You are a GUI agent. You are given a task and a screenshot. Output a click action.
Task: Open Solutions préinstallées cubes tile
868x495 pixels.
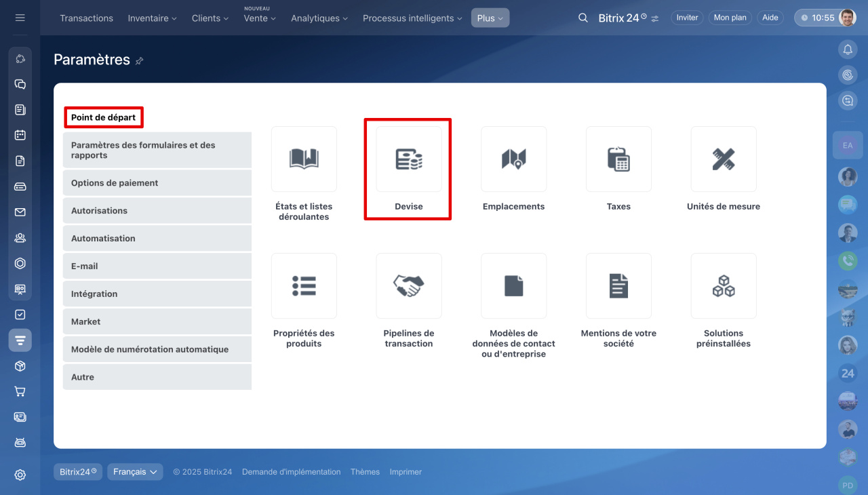[723, 286]
